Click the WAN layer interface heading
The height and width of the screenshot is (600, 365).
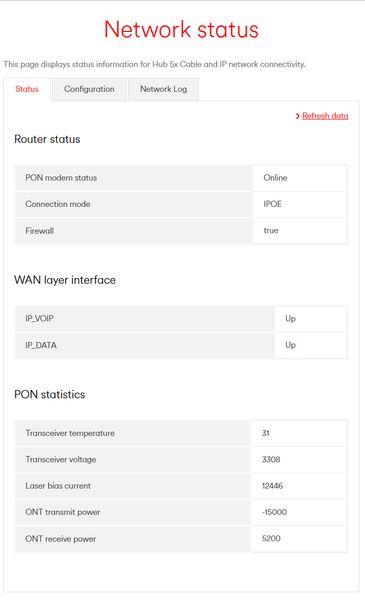coord(65,280)
